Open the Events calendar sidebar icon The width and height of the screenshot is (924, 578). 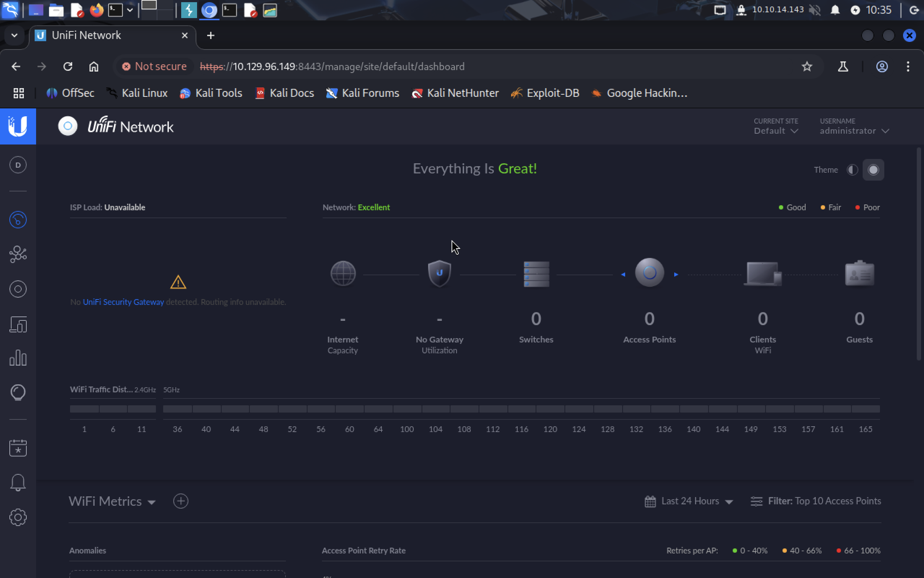(18, 448)
